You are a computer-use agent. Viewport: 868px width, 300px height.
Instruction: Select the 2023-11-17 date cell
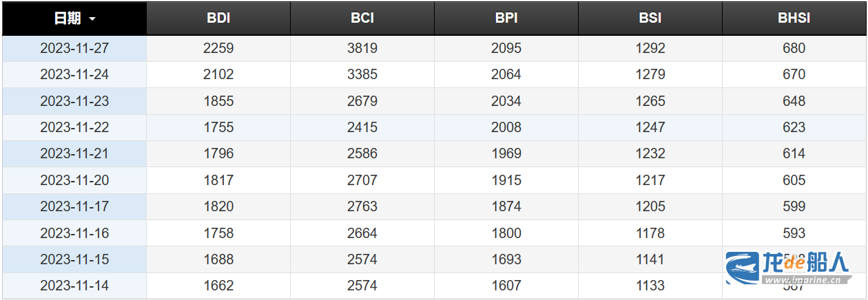tap(74, 206)
